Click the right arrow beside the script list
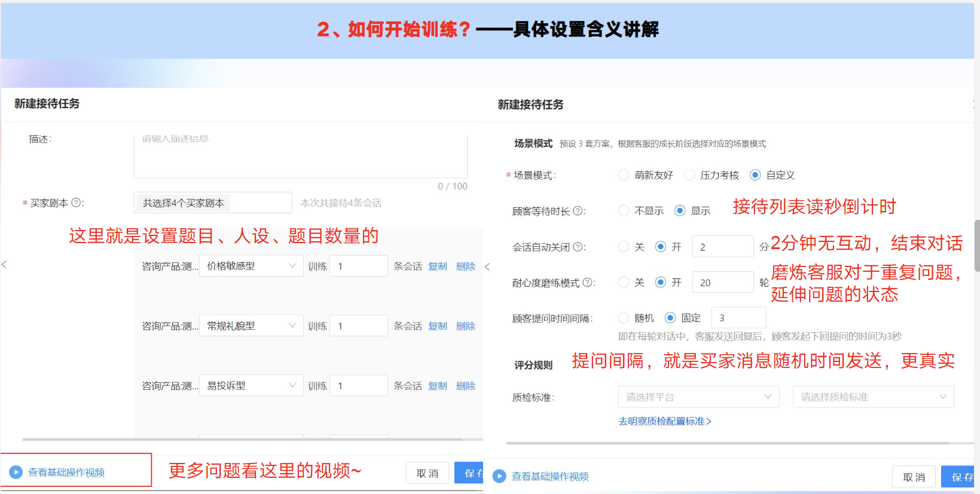This screenshot has height=494, width=980. click(x=487, y=266)
